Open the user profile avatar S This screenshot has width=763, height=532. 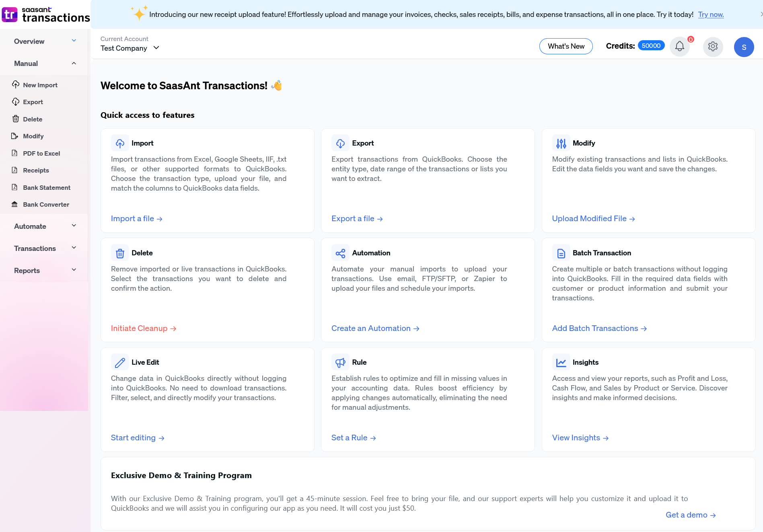(744, 47)
